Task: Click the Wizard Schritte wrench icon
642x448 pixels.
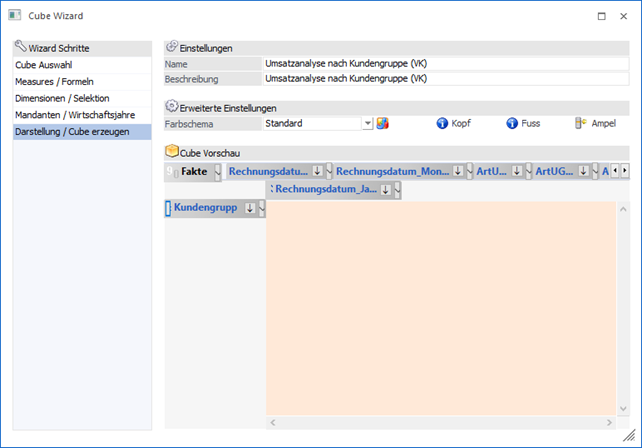Action: tap(21, 47)
